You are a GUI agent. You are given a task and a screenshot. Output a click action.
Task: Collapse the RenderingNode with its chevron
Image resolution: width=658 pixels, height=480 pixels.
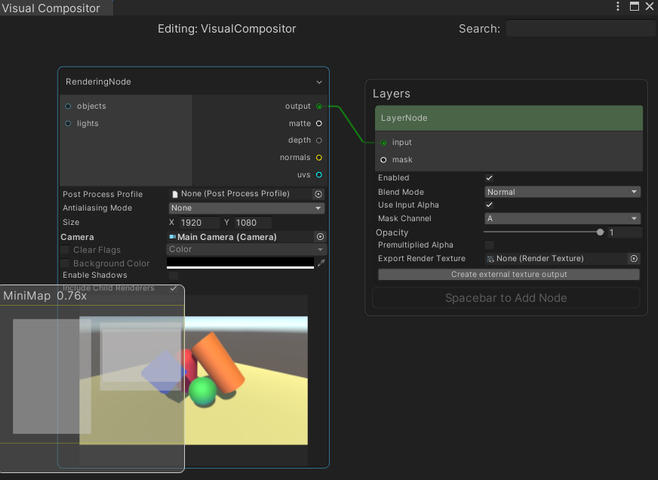point(319,82)
